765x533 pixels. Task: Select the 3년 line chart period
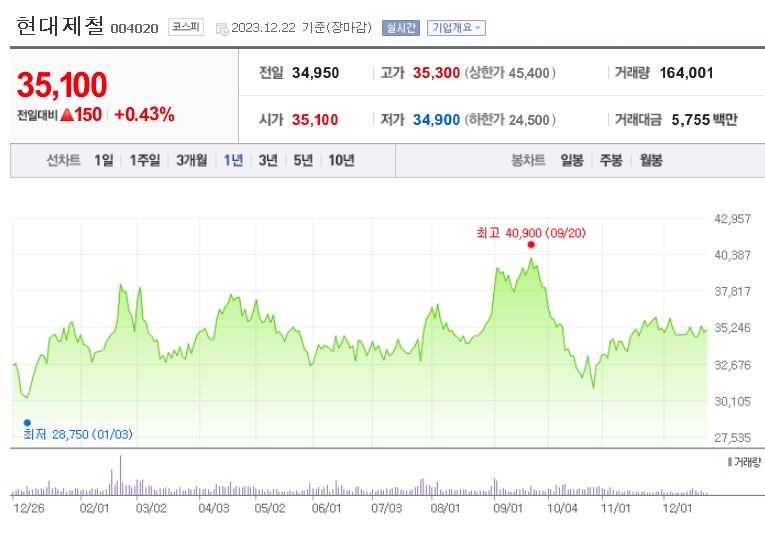click(x=268, y=160)
